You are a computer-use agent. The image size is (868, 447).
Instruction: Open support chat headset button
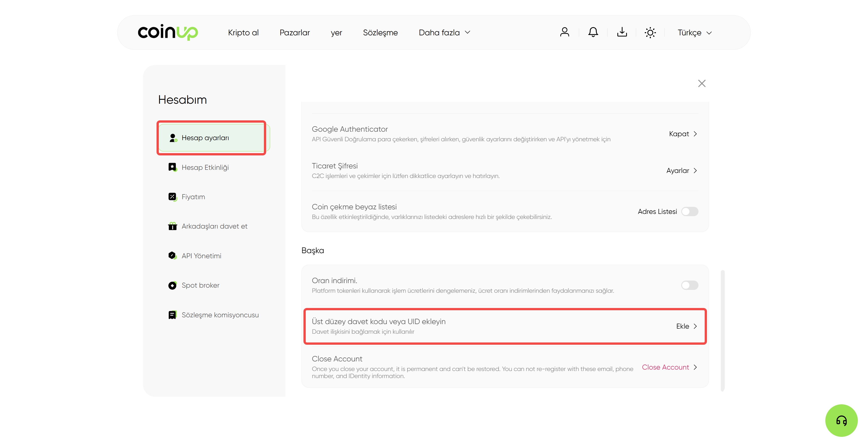(841, 420)
